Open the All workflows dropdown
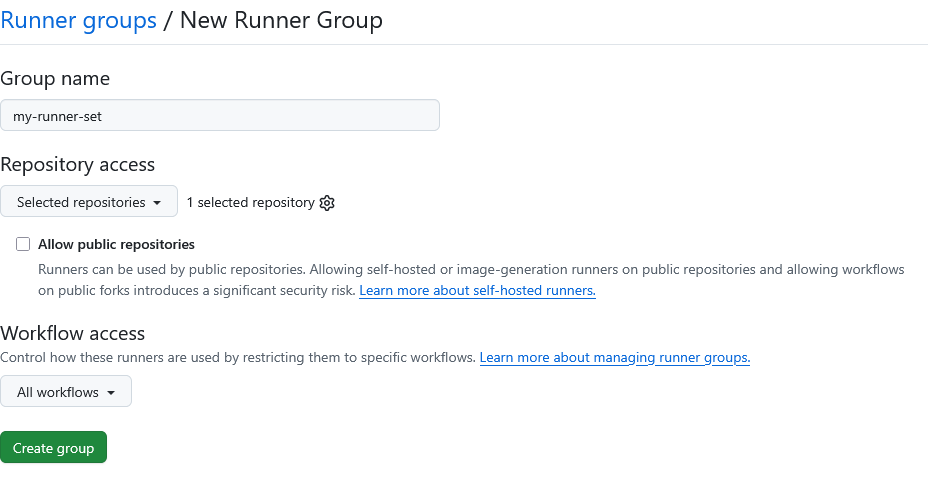Image resolution: width=928 pixels, height=478 pixels. [66, 392]
